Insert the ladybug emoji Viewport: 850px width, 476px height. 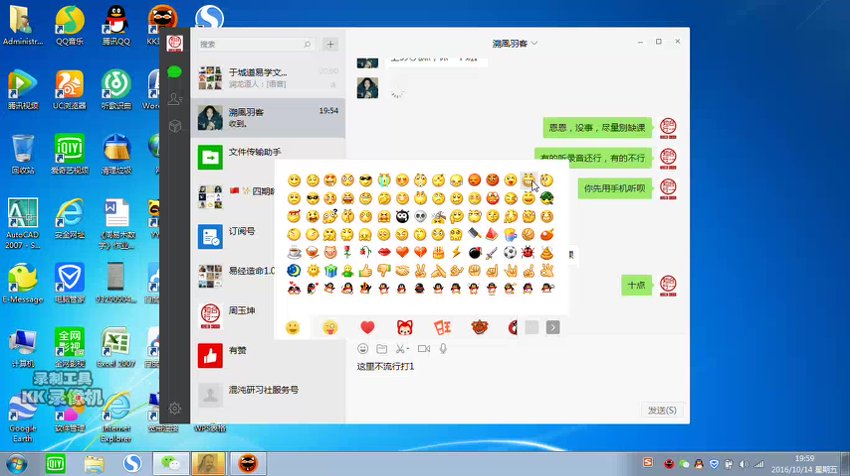tap(529, 253)
